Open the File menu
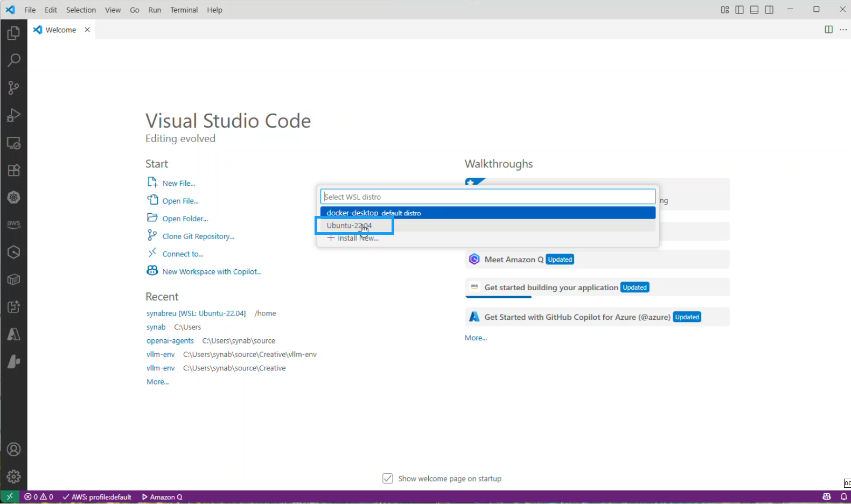851x504 pixels. [x=30, y=10]
